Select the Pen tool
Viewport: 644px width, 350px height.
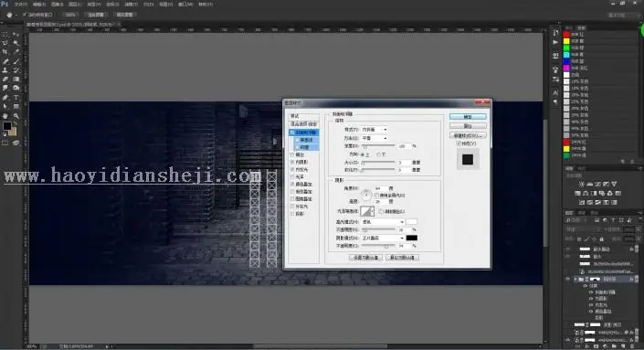(x=5, y=98)
